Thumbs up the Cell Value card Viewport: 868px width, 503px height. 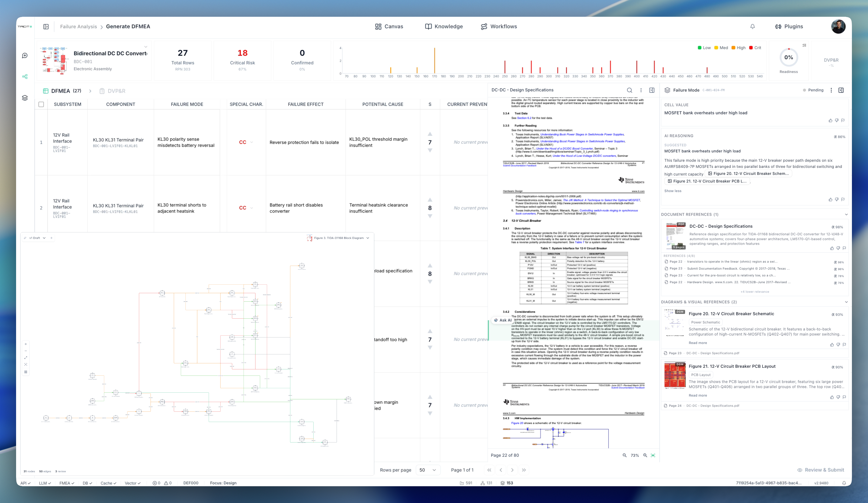coord(830,120)
